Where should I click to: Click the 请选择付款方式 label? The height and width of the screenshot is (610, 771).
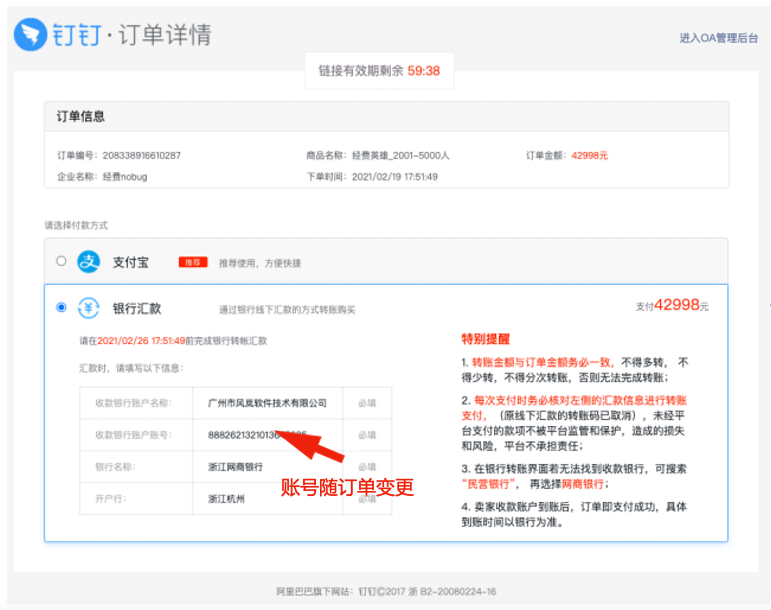click(x=76, y=225)
